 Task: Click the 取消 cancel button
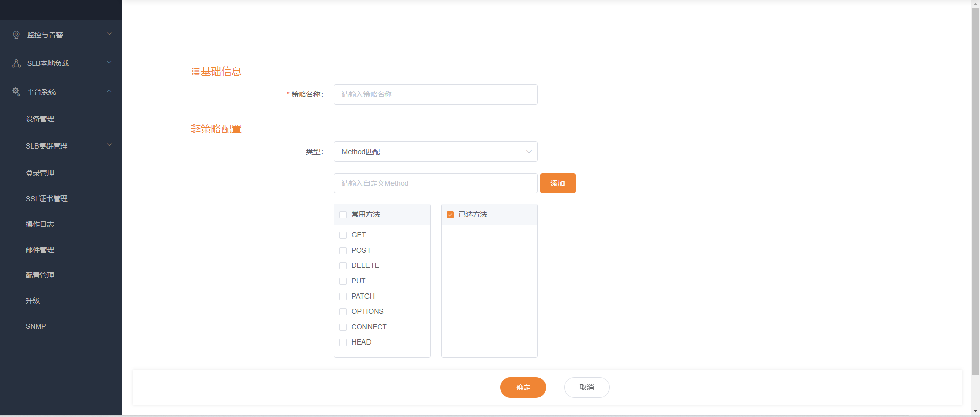[586, 387]
